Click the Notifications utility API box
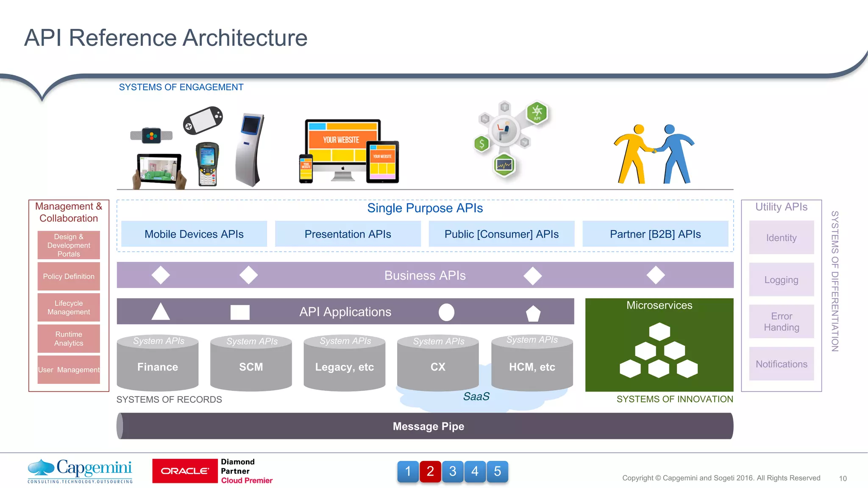This screenshot has height=488, width=868. pyautogui.click(x=781, y=364)
